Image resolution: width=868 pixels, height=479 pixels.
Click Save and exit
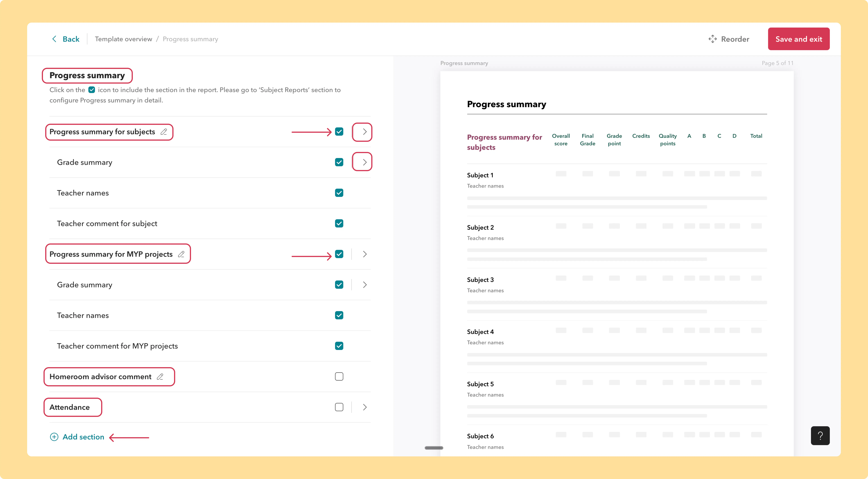[x=799, y=39]
